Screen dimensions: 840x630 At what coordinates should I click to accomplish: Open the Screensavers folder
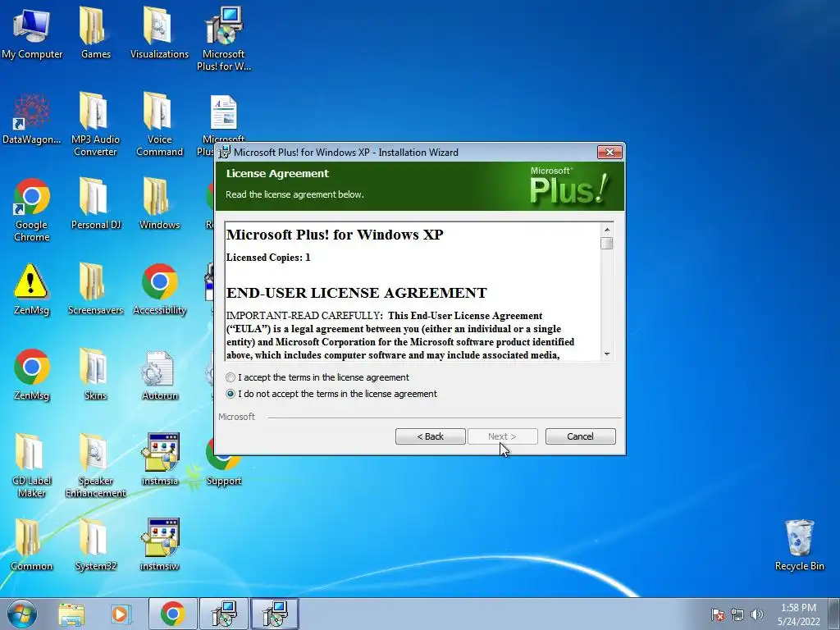[95, 290]
